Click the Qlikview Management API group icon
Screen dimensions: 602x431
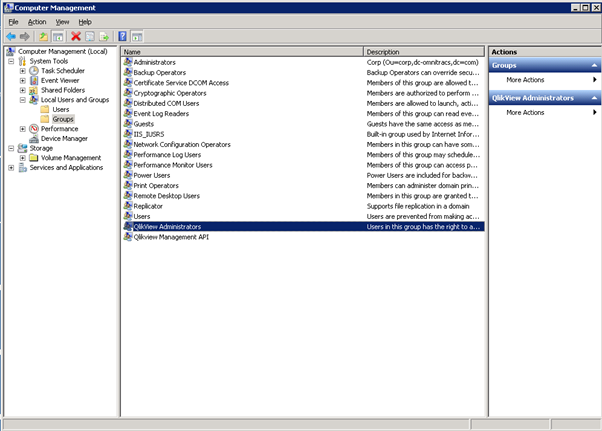click(x=128, y=237)
